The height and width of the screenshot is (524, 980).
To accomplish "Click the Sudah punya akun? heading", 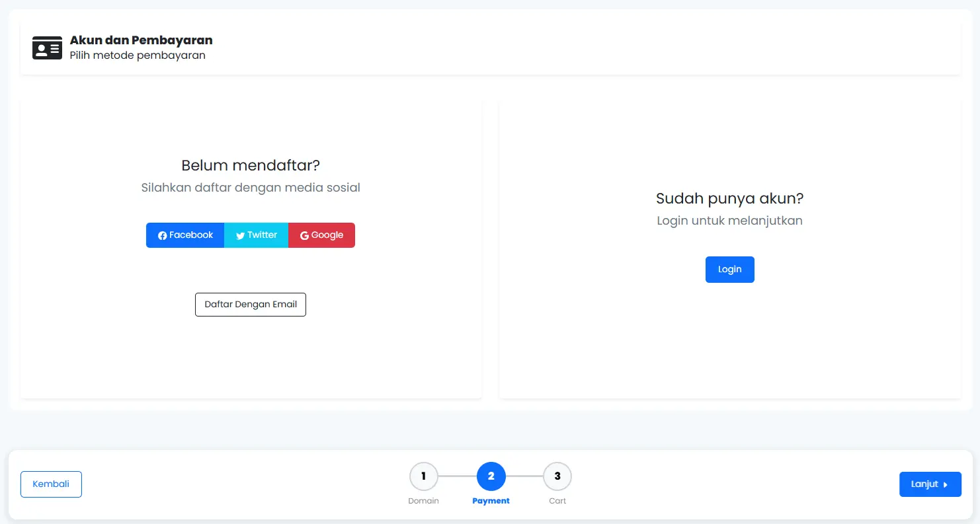I will tap(730, 198).
